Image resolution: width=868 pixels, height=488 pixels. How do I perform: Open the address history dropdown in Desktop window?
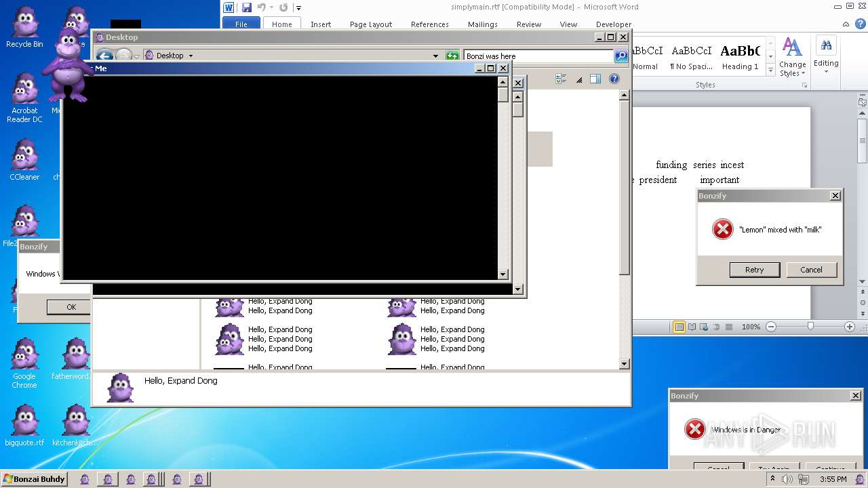[435, 56]
